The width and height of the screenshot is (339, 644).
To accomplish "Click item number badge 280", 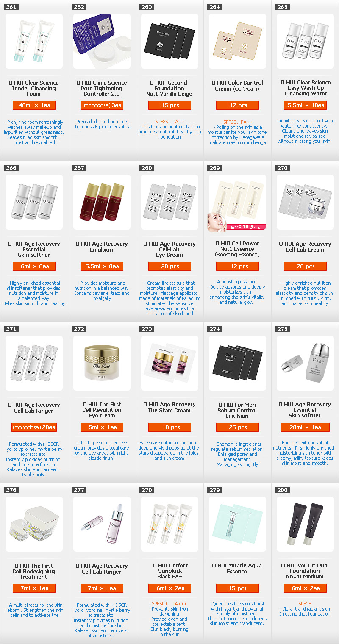I will coord(283,490).
